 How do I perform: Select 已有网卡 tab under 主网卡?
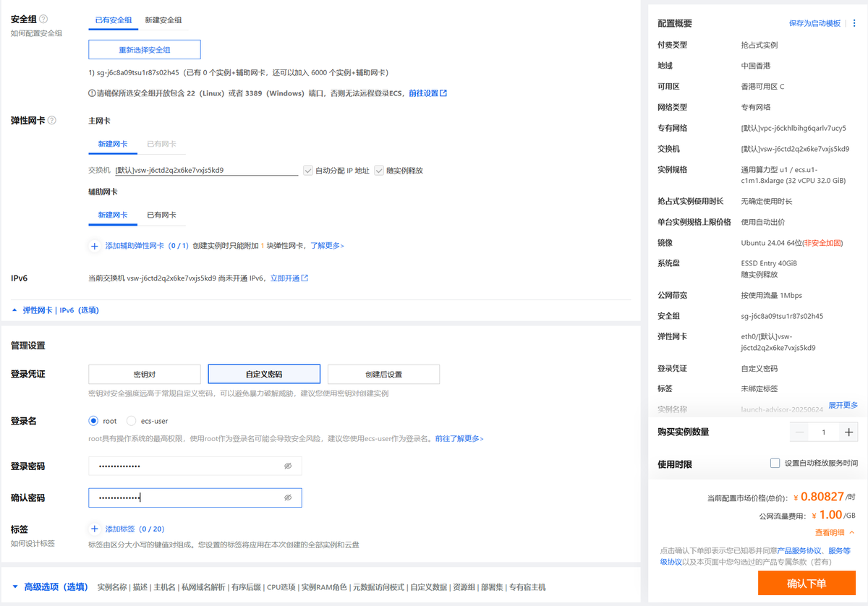click(x=161, y=144)
